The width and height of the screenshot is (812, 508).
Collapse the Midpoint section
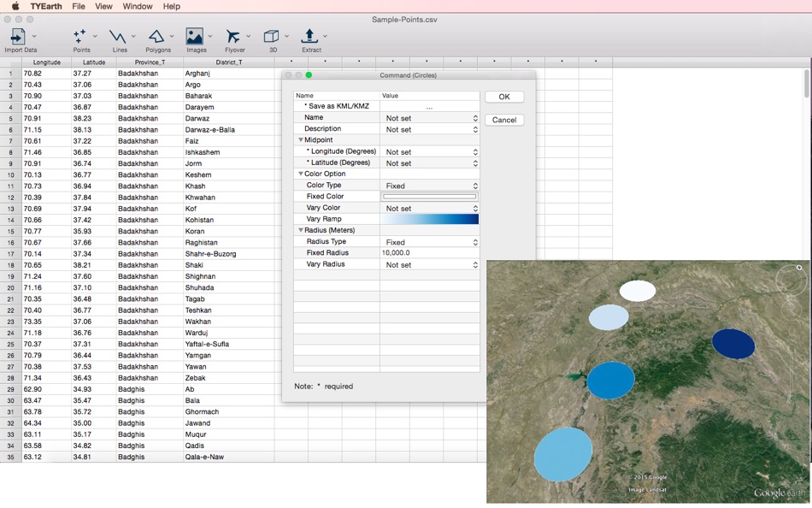point(301,140)
